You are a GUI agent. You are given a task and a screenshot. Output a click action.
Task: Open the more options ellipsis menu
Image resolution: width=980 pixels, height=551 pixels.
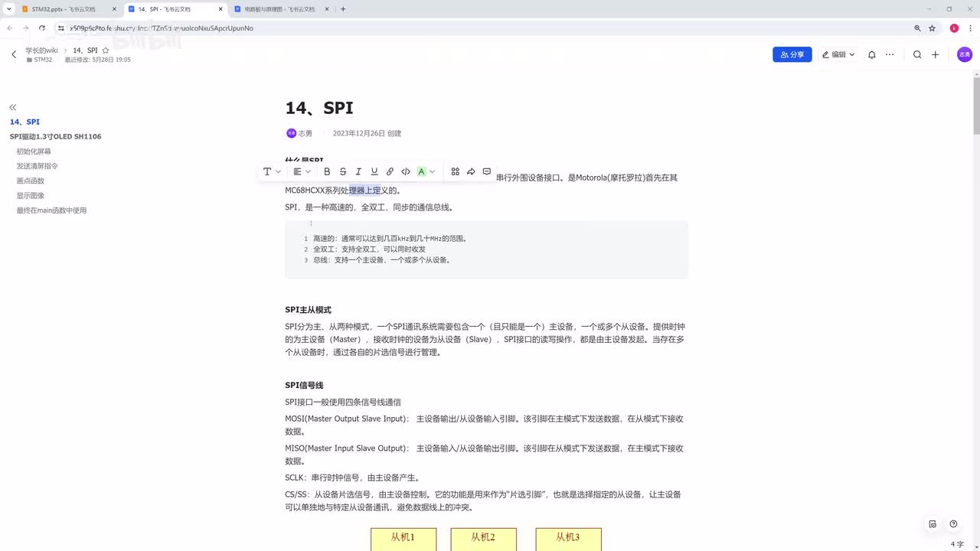click(890, 54)
